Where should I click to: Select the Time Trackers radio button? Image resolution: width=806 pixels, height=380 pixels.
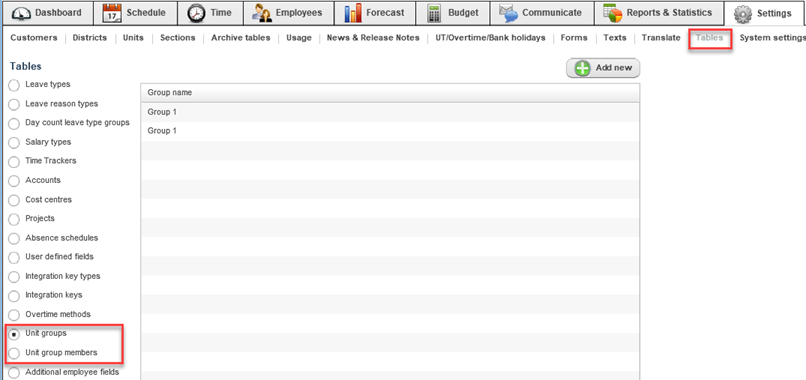coord(14,161)
